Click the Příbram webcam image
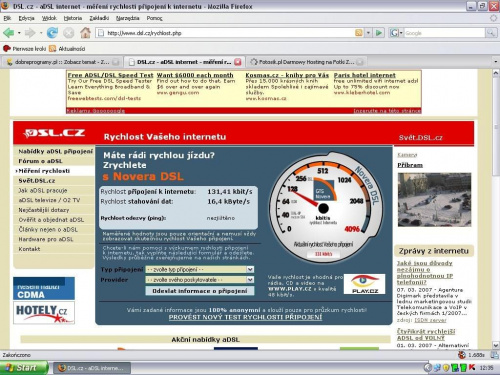The width and height of the screenshot is (500, 375). (434, 199)
